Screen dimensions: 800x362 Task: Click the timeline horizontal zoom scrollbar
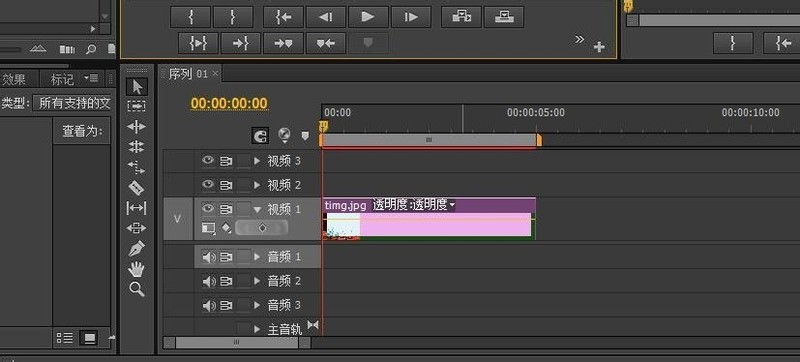(237, 342)
